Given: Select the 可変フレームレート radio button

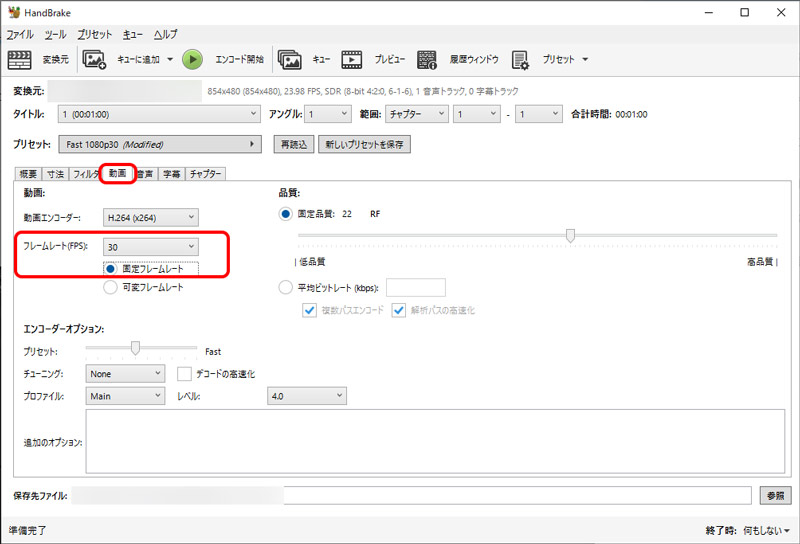Looking at the screenshot, I should [x=111, y=287].
